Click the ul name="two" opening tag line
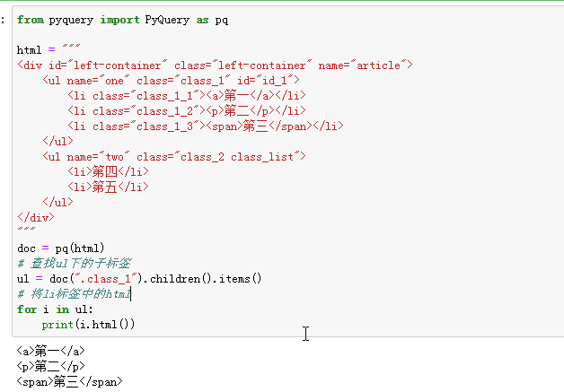The width and height of the screenshot is (564, 392). click(173, 156)
